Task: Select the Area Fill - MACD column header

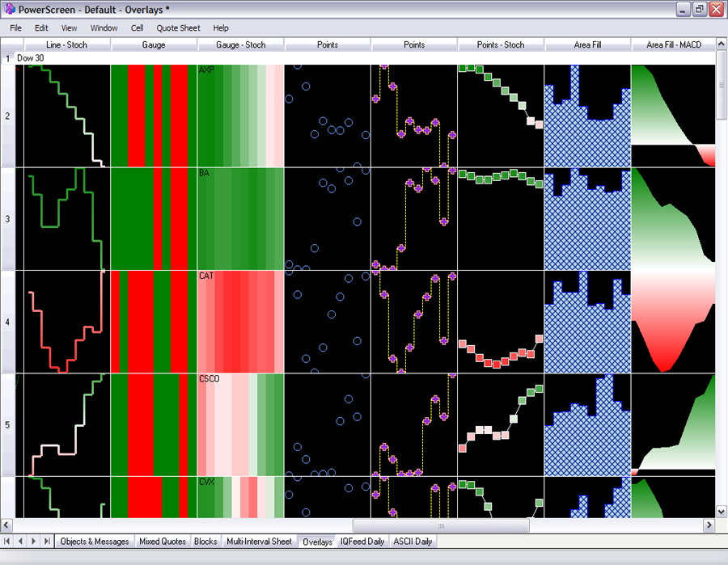Action: point(673,44)
